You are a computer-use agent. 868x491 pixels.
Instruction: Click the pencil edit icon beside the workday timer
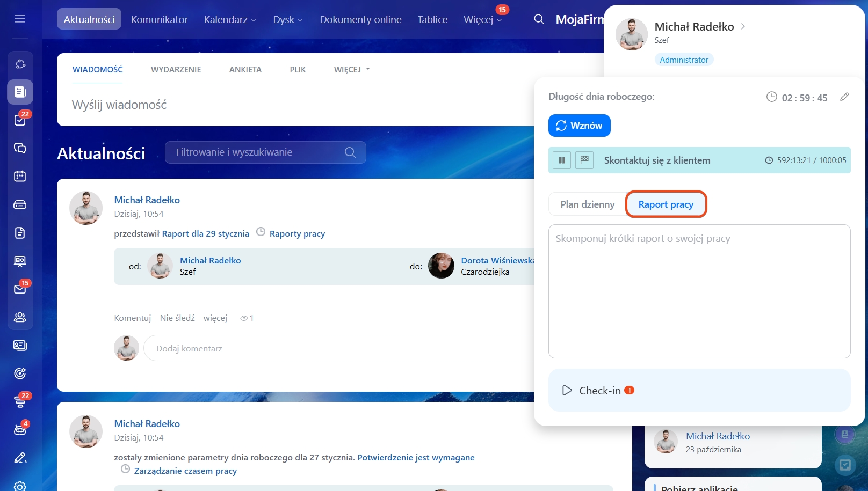click(844, 97)
